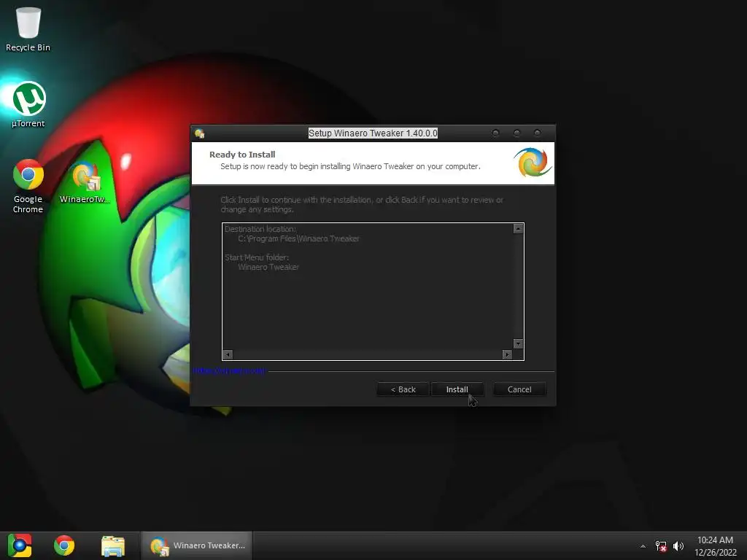Select the WinaeroTweaker installer desktop icon
747x560 pixels.
click(85, 183)
